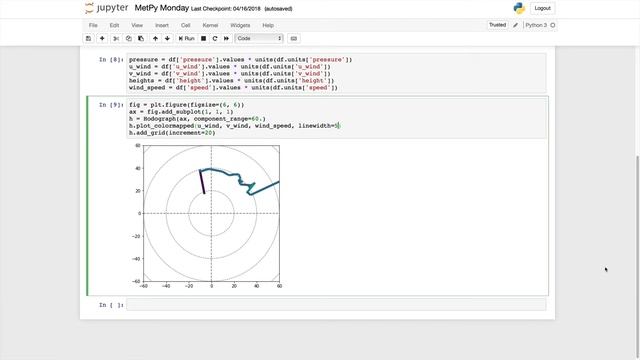Click the wind_speed assignment line

233,87
